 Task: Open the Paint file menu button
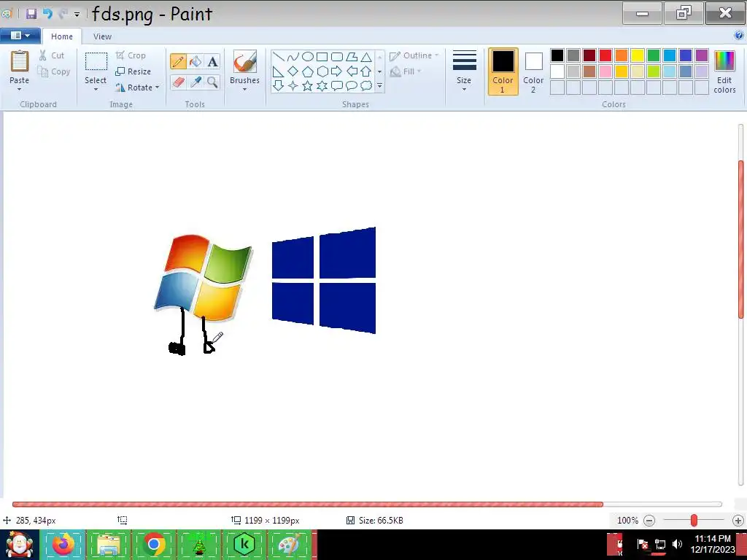tap(20, 36)
